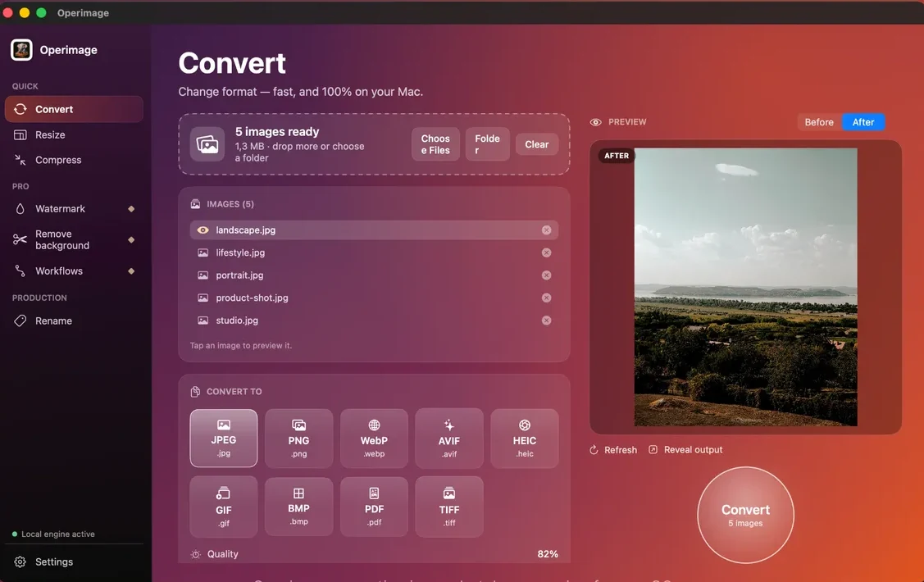Select PDF as output format

tap(374, 507)
